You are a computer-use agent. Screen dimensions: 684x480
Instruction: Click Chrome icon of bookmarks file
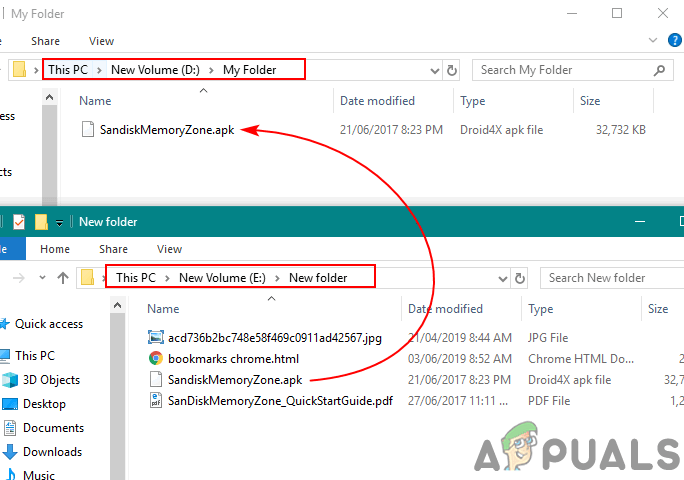pyautogui.click(x=156, y=358)
